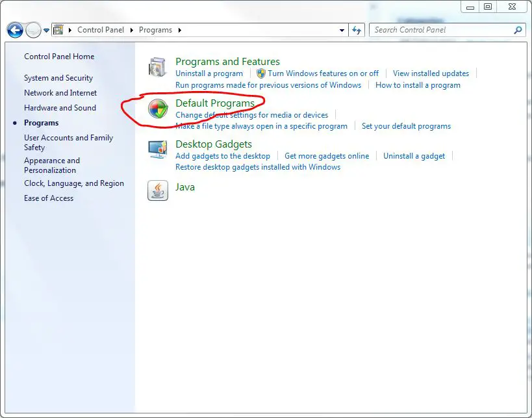Click View installed updates link
This screenshot has height=418, width=532.
[431, 73]
